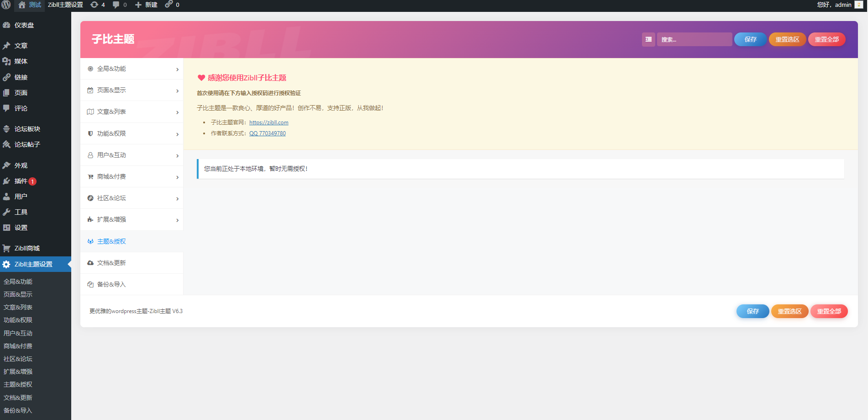Click the 外观 paintbrush icon
The height and width of the screenshot is (420, 868).
coord(6,165)
